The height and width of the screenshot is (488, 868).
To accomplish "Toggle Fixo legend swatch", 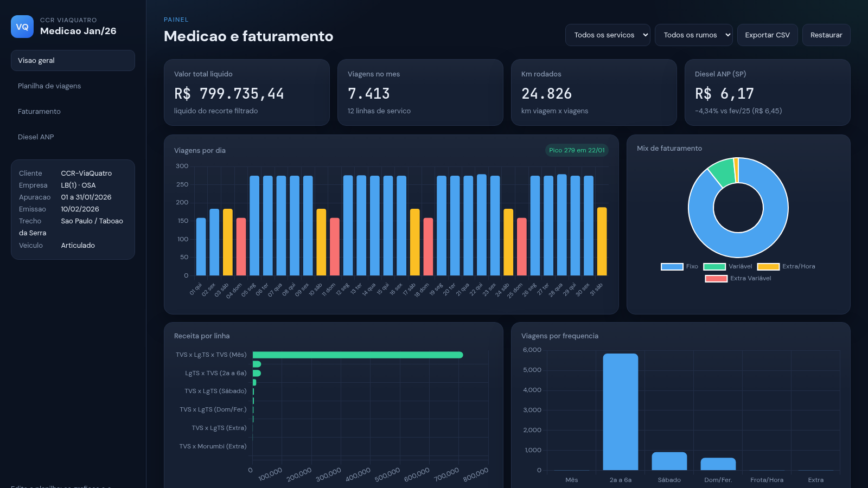I will coord(672,266).
